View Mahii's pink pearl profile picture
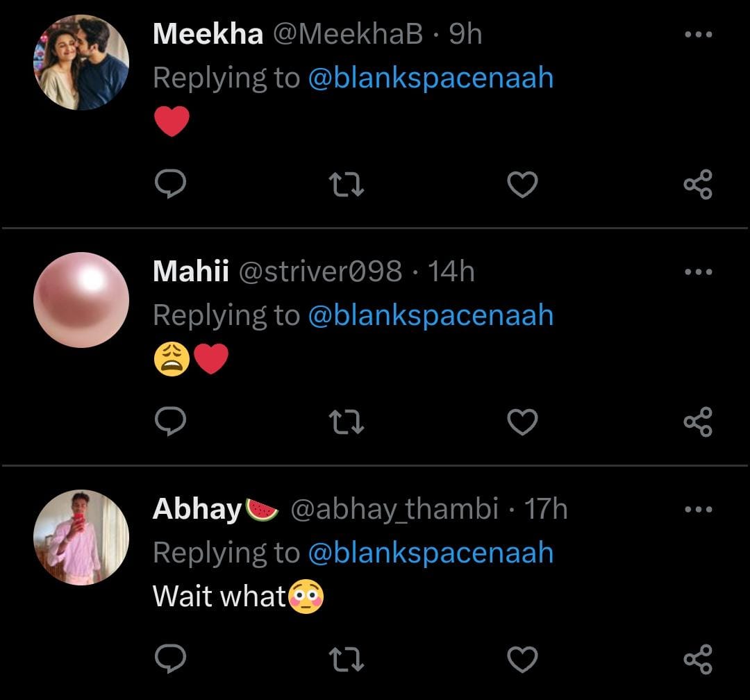The image size is (750, 700). tap(81, 300)
